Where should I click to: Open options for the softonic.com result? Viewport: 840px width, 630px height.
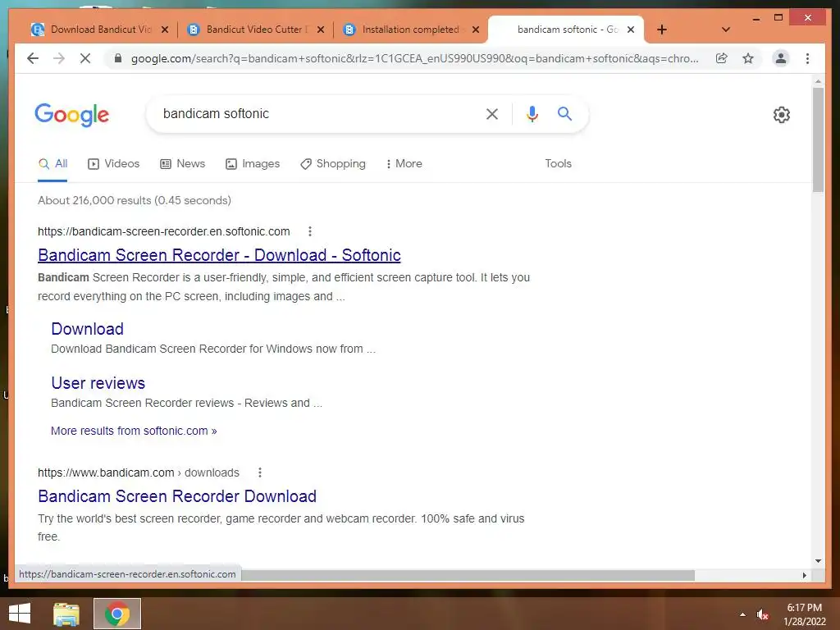[309, 231]
